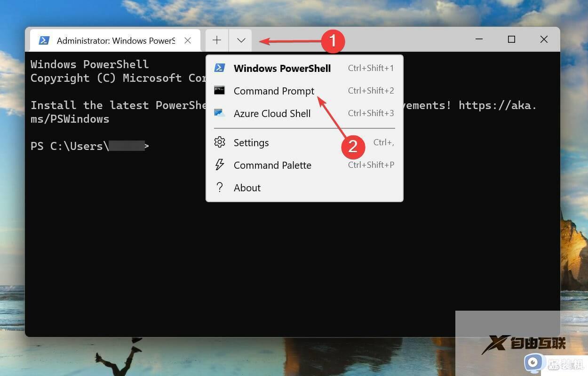
Task: Open the profile dropdown chevron
Action: [x=240, y=40]
